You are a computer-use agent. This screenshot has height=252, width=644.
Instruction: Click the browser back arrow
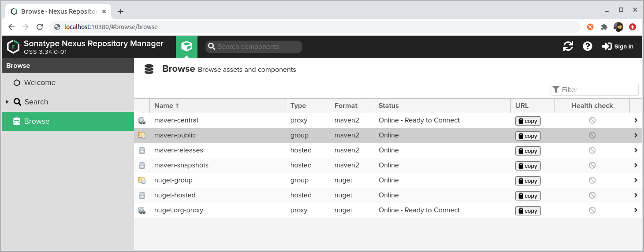pos(11,27)
